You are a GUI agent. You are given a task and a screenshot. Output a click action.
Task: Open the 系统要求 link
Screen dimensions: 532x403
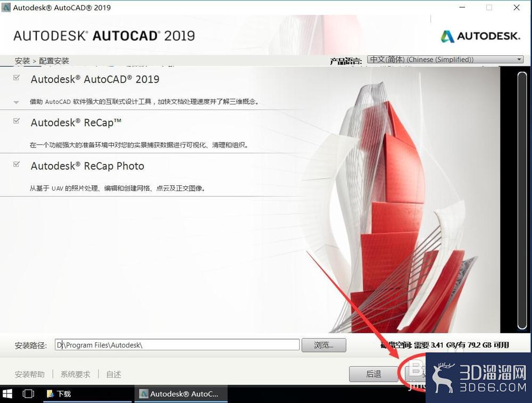pyautogui.click(x=76, y=374)
